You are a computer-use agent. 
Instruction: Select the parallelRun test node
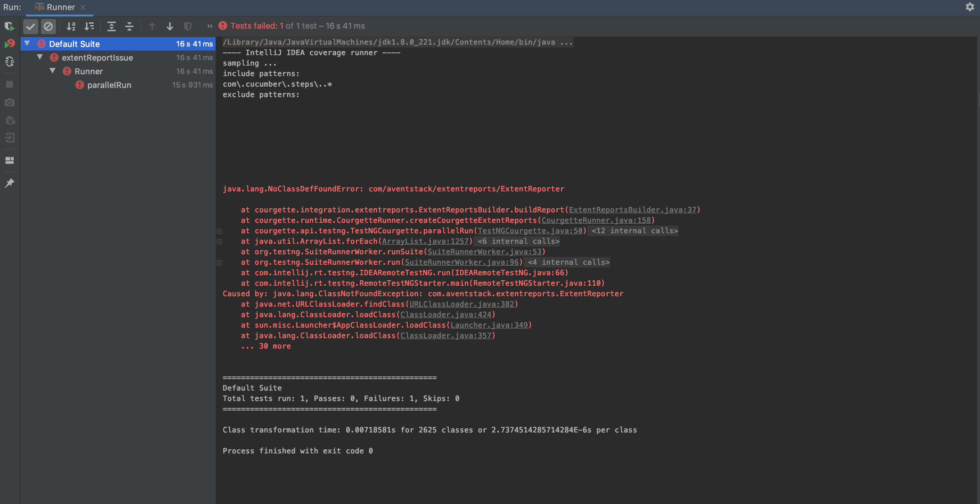[109, 85]
